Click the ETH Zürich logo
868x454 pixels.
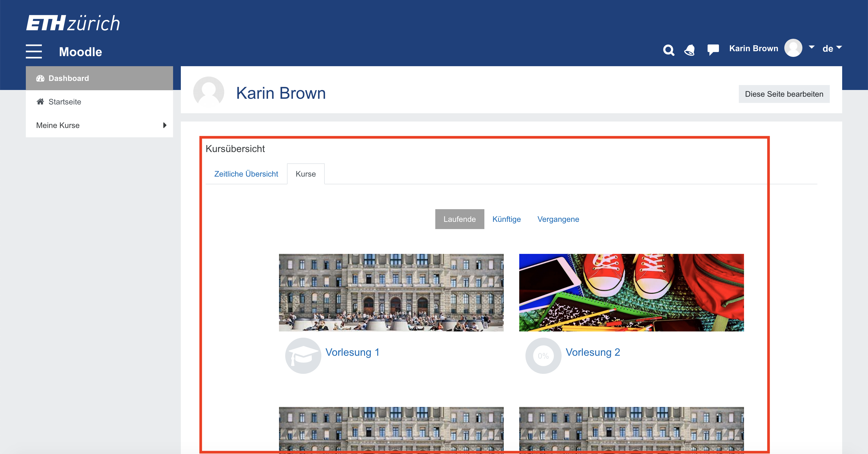(73, 23)
